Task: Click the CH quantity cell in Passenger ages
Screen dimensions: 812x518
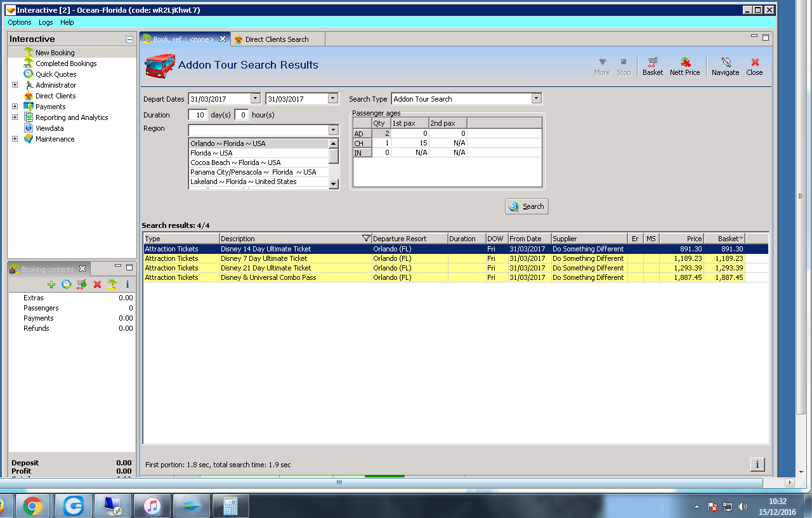Action: pos(381,143)
